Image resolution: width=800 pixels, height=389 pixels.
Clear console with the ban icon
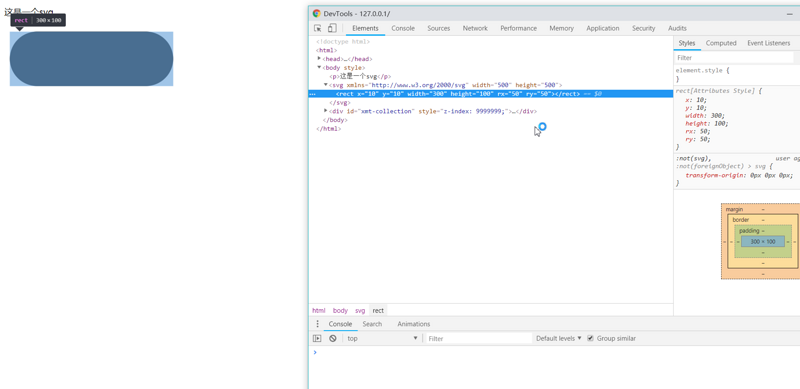pyautogui.click(x=333, y=338)
